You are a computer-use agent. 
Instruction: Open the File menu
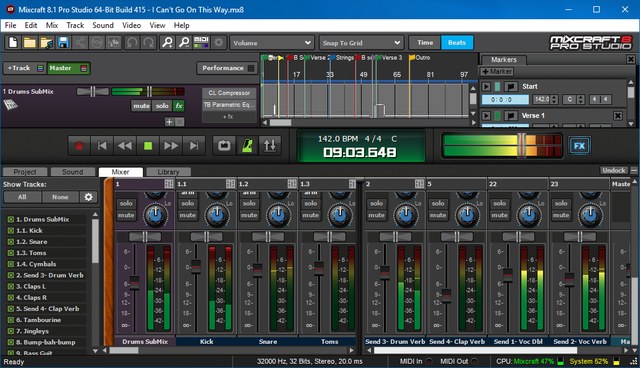pos(11,25)
